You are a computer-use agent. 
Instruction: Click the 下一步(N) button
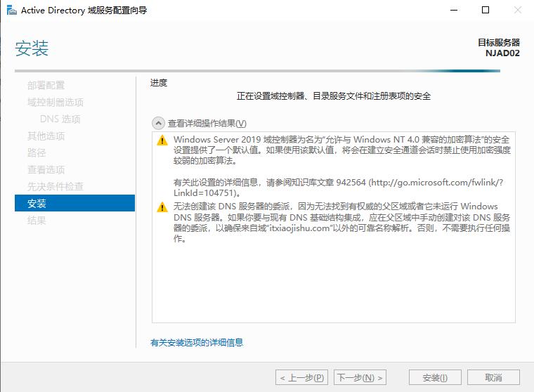click(x=360, y=377)
